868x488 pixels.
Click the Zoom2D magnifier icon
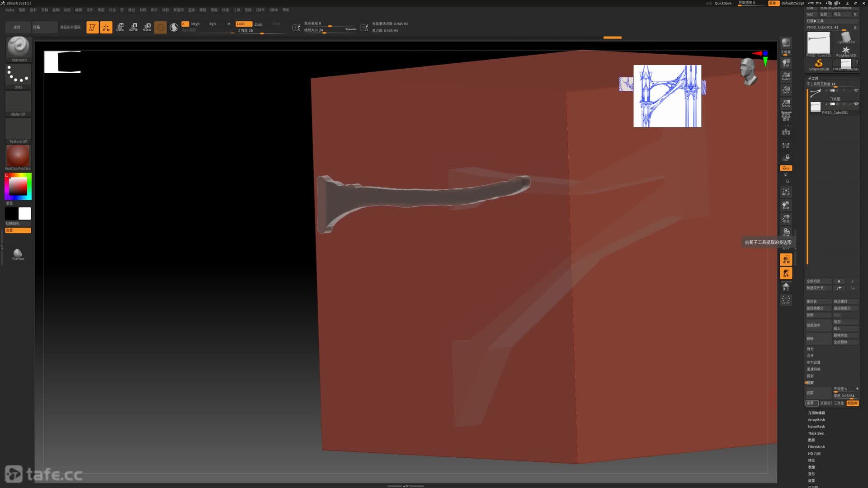click(x=786, y=76)
